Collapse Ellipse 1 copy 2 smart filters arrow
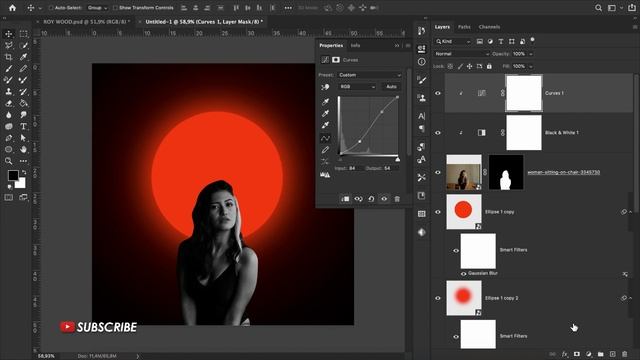Viewport: 640px width, 360px height. 631,298
